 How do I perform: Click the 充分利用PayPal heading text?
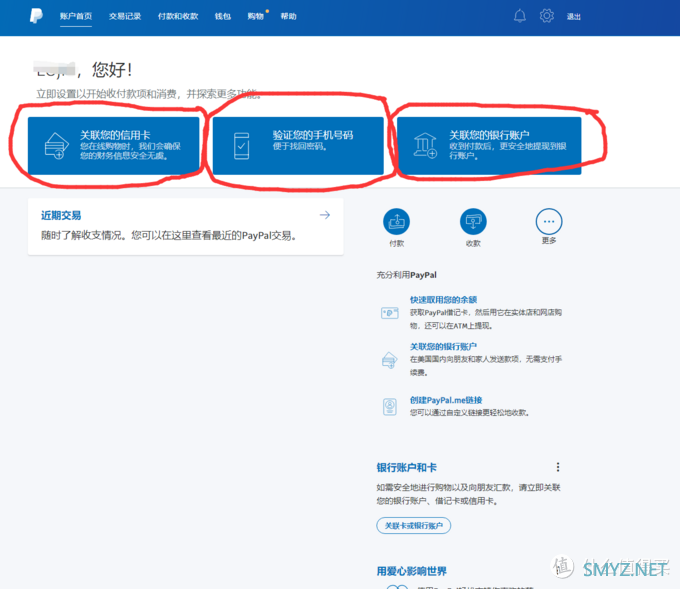pyautogui.click(x=406, y=275)
